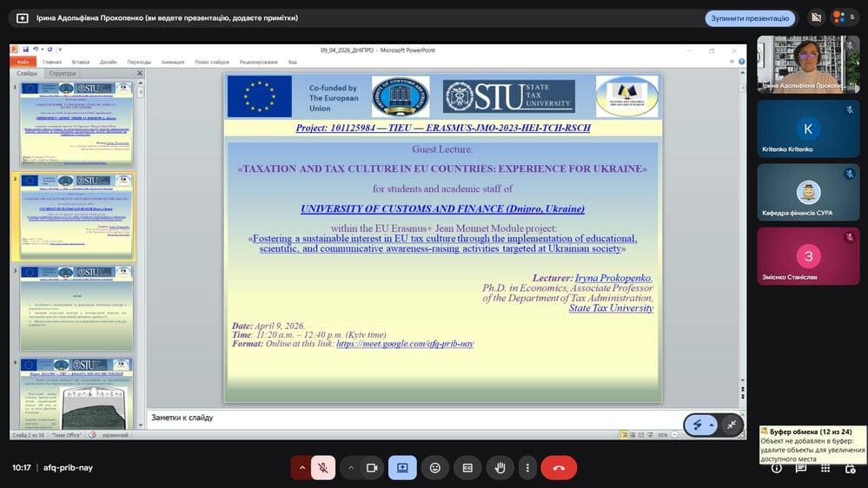Viewport: 868px width, 488px height.
Task: Expand the blue floating tools dropdown
Action: click(712, 425)
